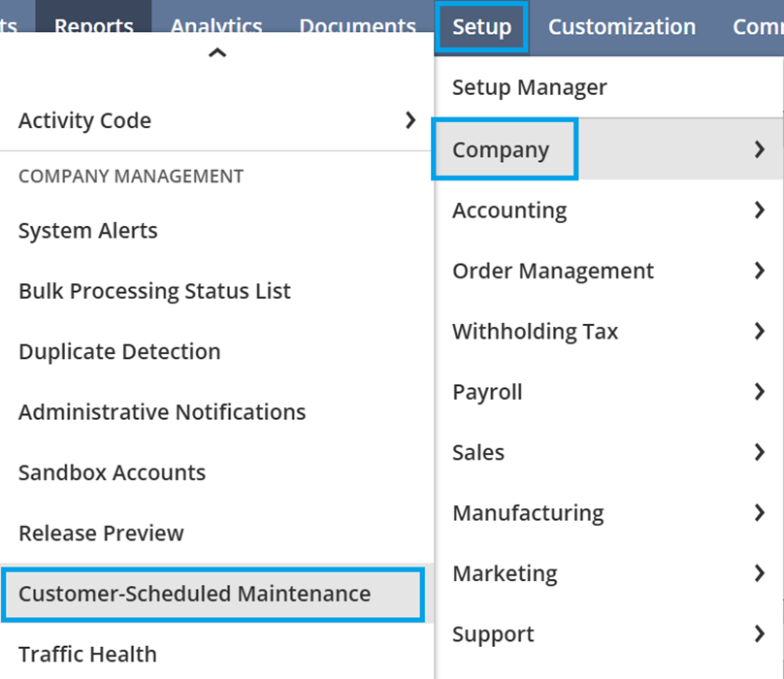Screen dimensions: 784x679
Task: Open System Alerts
Action: coord(87,231)
